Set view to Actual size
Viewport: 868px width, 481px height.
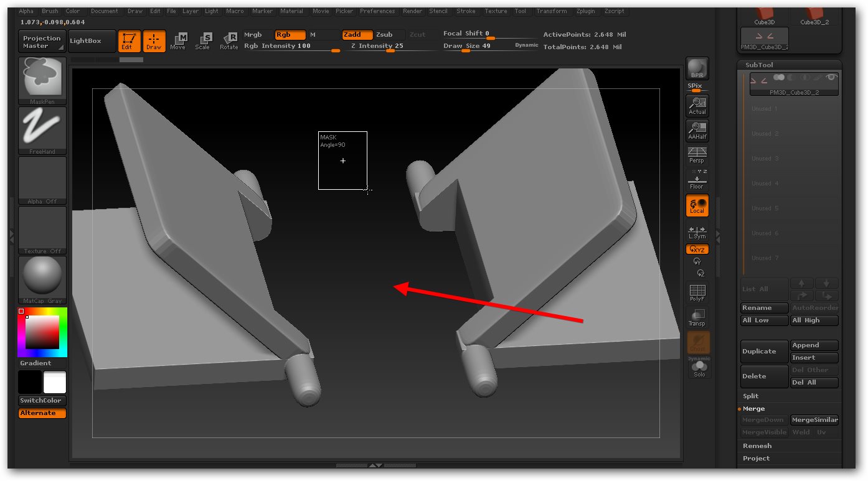click(x=697, y=106)
